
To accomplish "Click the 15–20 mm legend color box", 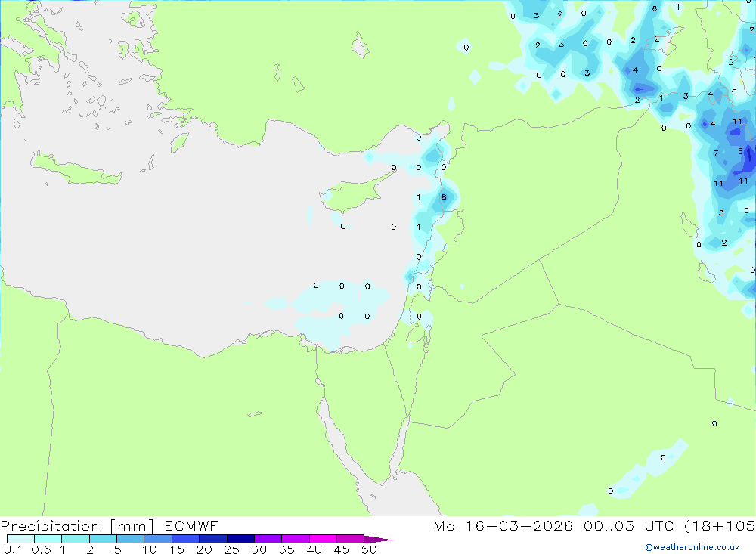I will (x=185, y=539).
